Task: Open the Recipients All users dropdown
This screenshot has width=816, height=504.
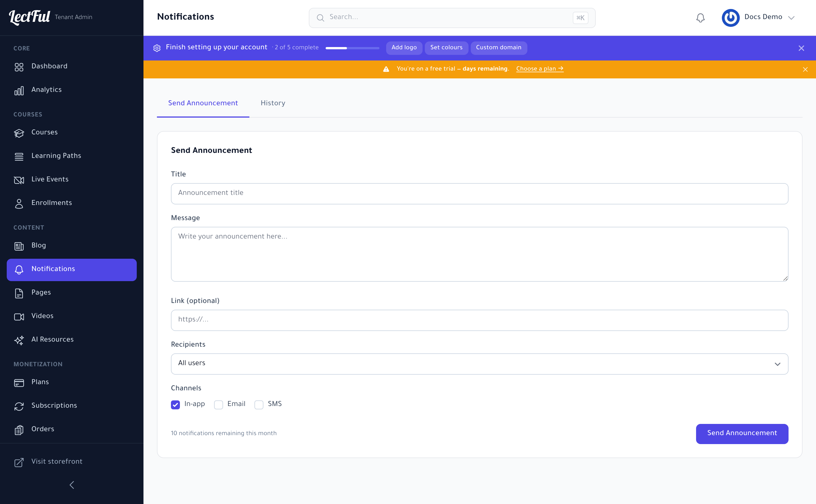Action: tap(479, 364)
